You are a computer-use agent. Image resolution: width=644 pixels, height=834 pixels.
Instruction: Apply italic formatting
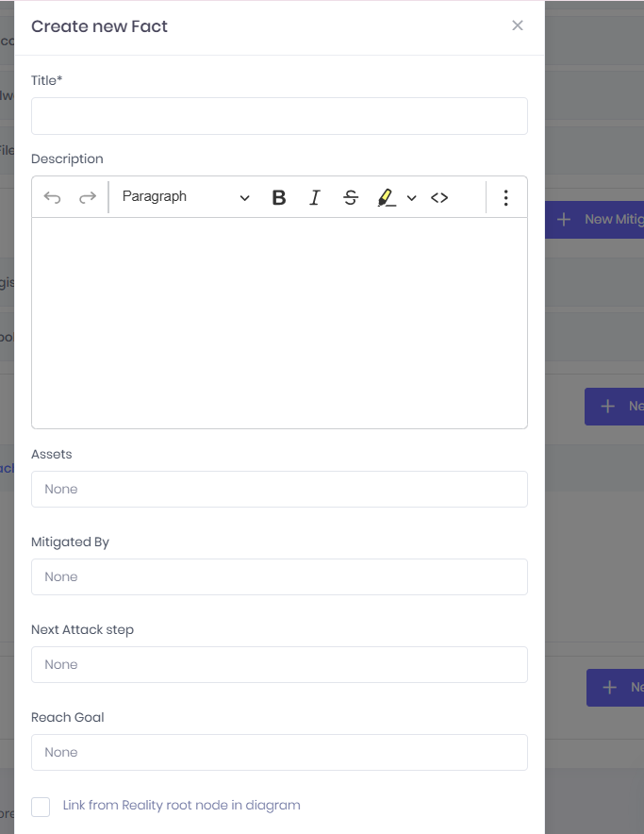point(315,198)
